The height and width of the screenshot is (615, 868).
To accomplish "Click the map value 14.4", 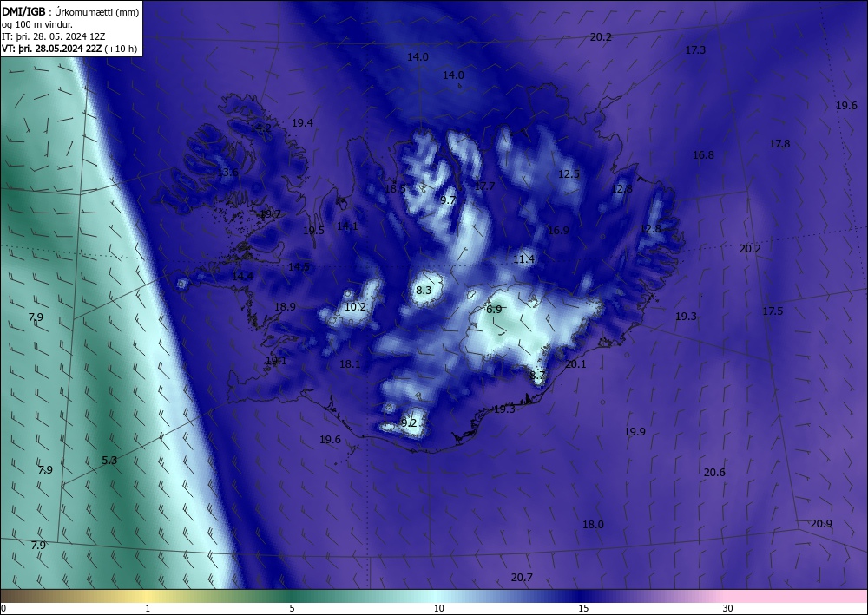I will click(242, 276).
